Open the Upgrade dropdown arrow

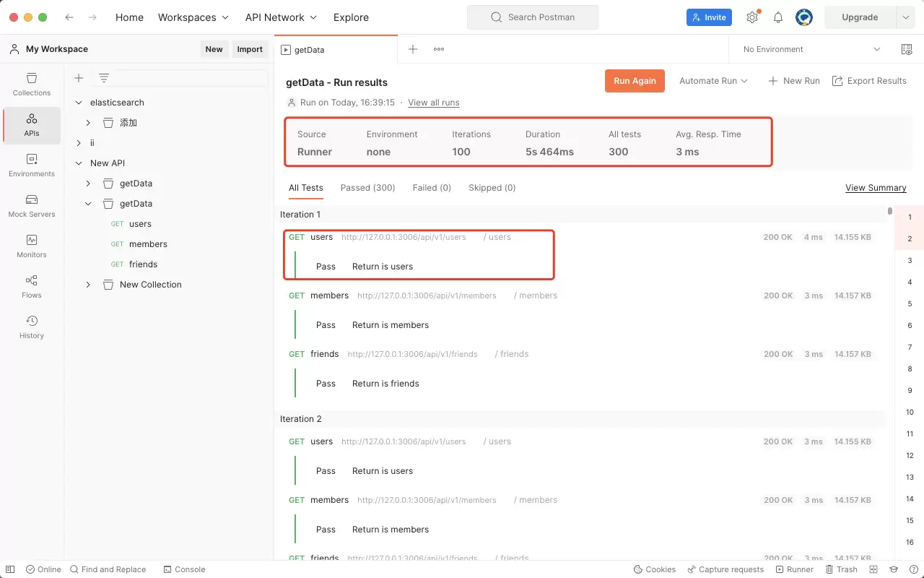[x=906, y=17]
